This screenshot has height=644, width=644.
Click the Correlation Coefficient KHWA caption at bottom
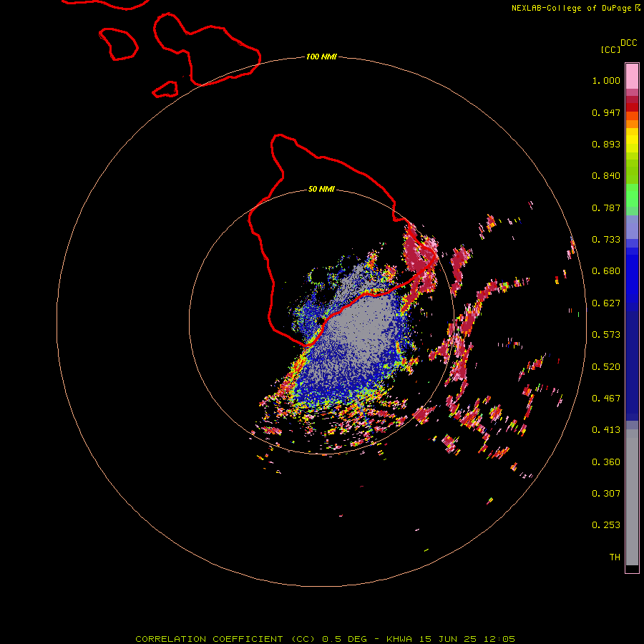[325, 639]
